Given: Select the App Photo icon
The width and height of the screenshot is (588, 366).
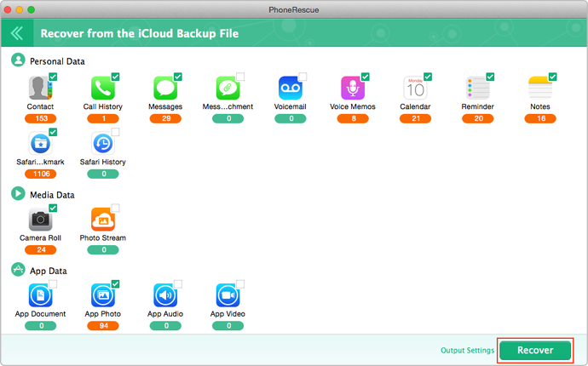Looking at the screenshot, I should pos(102,295).
